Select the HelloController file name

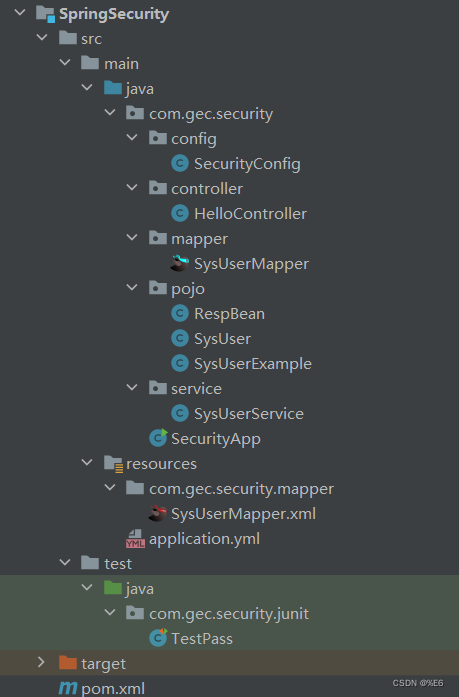click(251, 214)
